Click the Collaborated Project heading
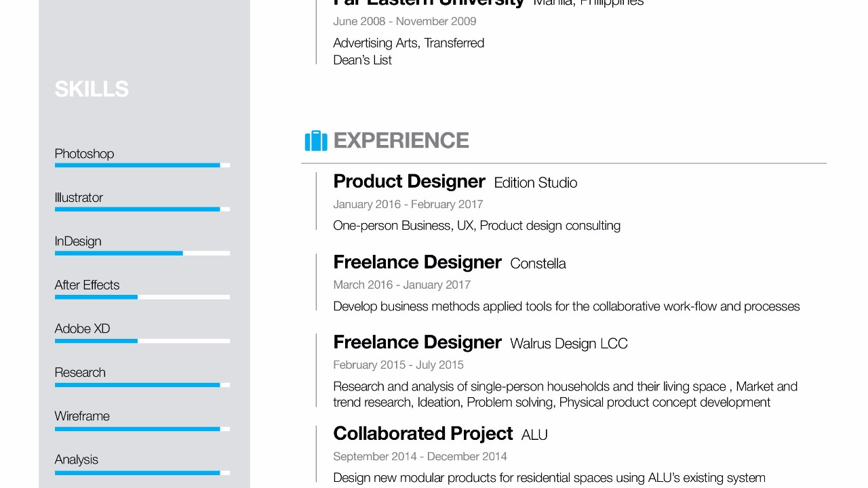 422,434
